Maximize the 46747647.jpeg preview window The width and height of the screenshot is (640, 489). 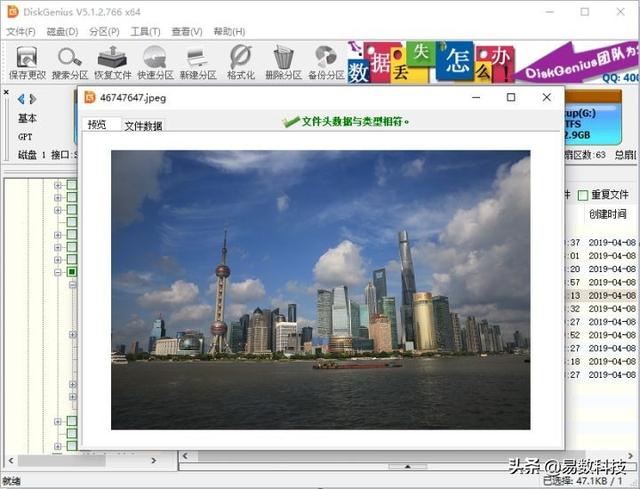(511, 97)
